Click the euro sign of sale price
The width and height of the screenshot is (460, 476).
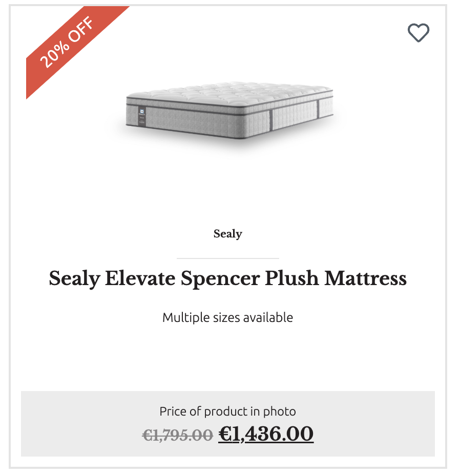(225, 434)
